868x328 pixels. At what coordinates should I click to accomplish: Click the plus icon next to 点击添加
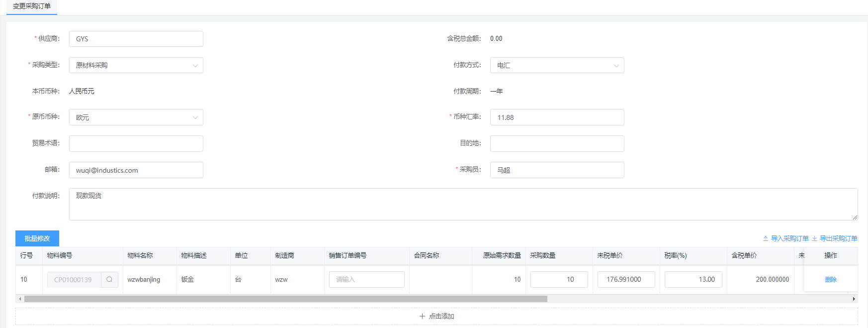[x=422, y=316]
